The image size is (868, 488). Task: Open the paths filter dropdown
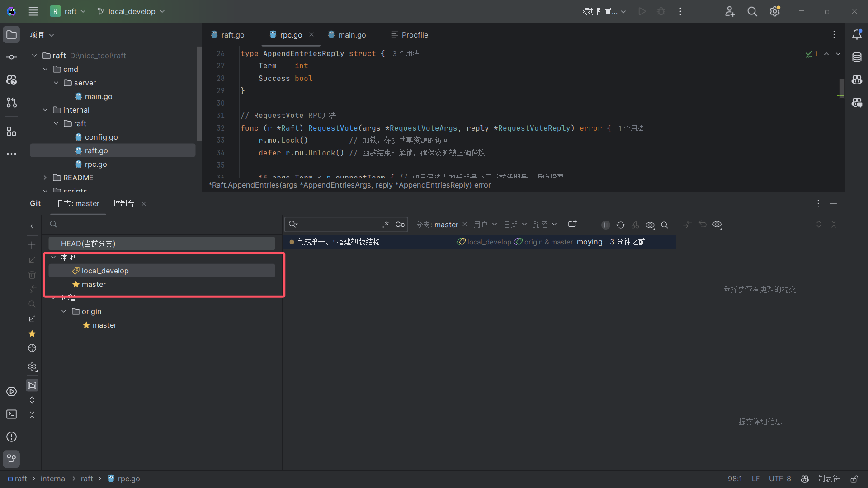coord(545,225)
